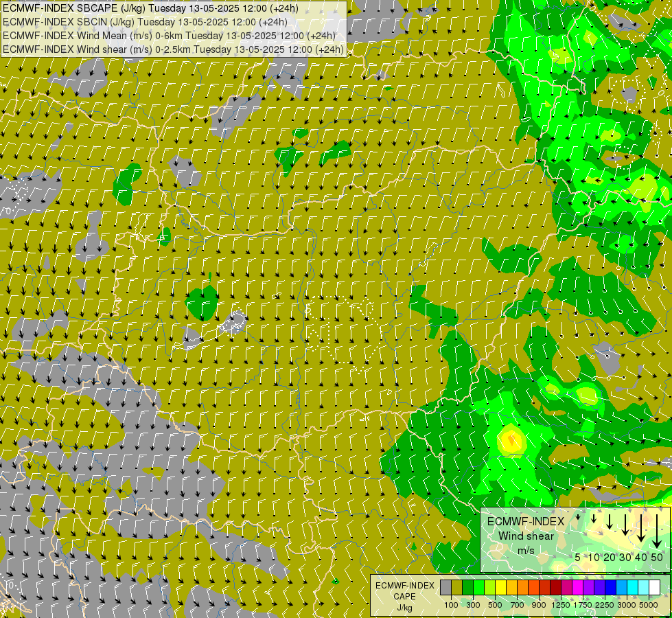Click the 40 m/s wind shear legend arrow
Viewport: 672px width, 618px height.
pyautogui.click(x=641, y=528)
